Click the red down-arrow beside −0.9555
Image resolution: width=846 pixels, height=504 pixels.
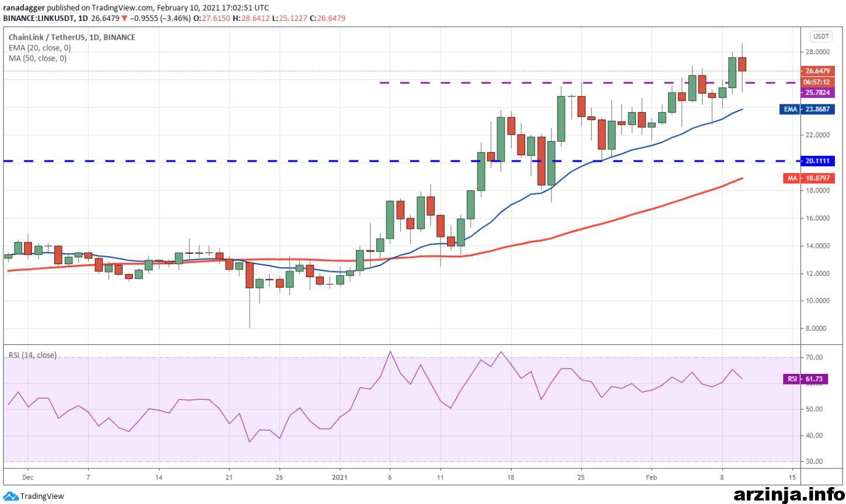click(124, 18)
